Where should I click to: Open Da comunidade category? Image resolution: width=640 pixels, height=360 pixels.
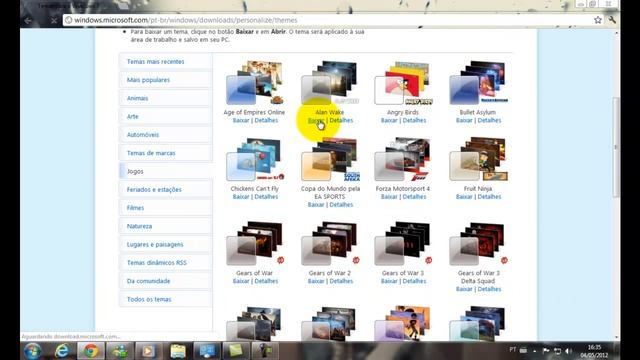click(x=149, y=281)
